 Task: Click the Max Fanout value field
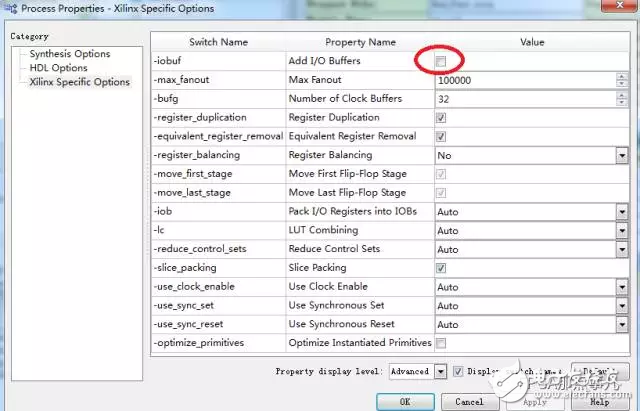[x=530, y=80]
